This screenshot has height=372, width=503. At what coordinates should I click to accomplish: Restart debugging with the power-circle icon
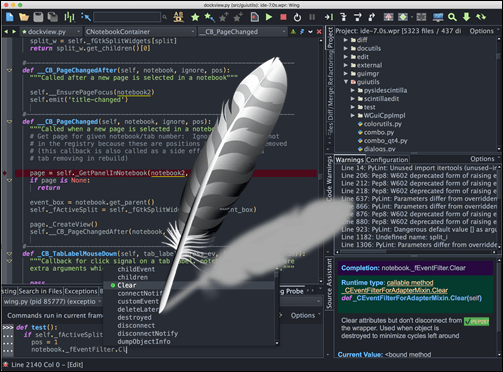point(297,17)
